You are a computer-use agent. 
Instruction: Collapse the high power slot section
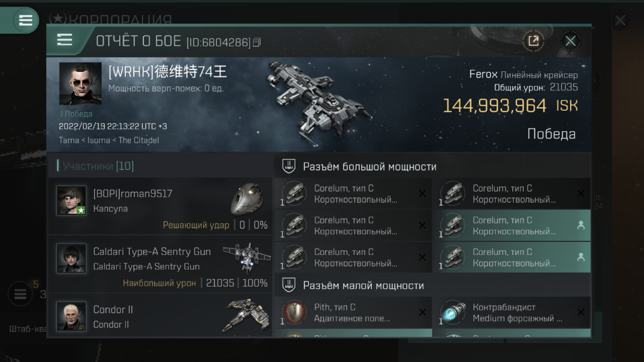click(433, 167)
